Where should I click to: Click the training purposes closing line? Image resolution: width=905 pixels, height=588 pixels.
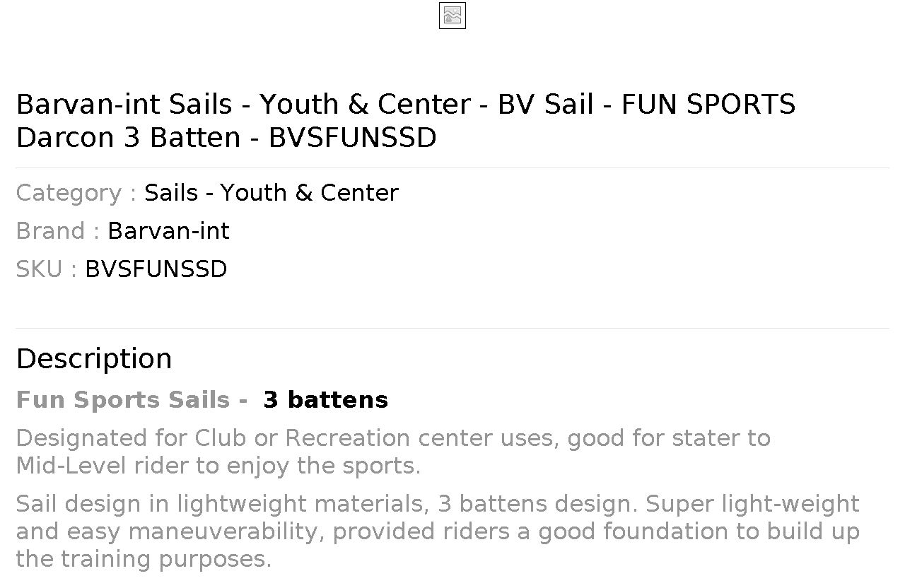144,559
